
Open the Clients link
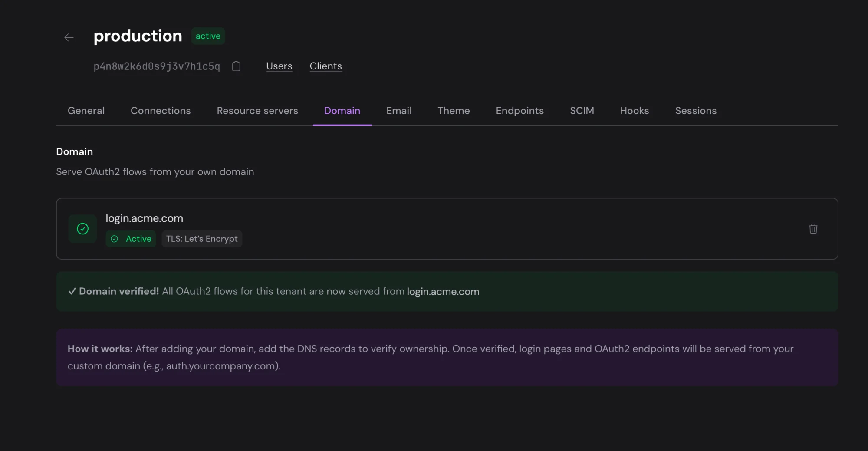tap(325, 66)
